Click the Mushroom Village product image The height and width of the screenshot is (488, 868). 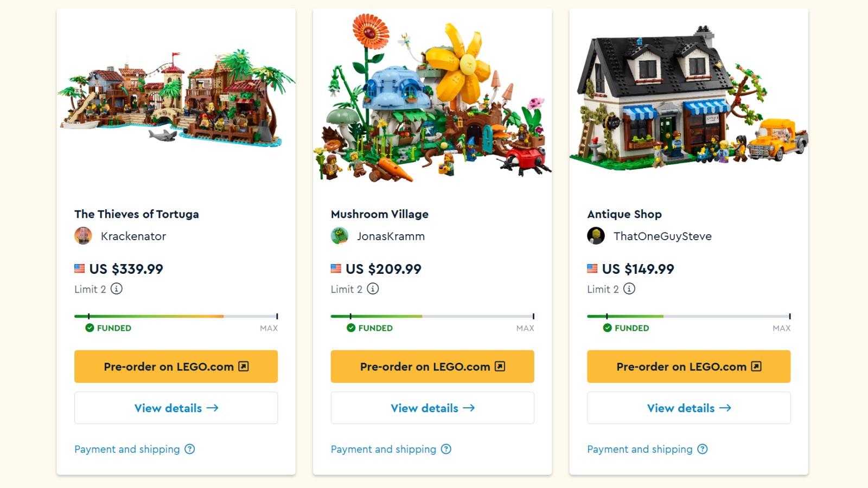pyautogui.click(x=432, y=98)
